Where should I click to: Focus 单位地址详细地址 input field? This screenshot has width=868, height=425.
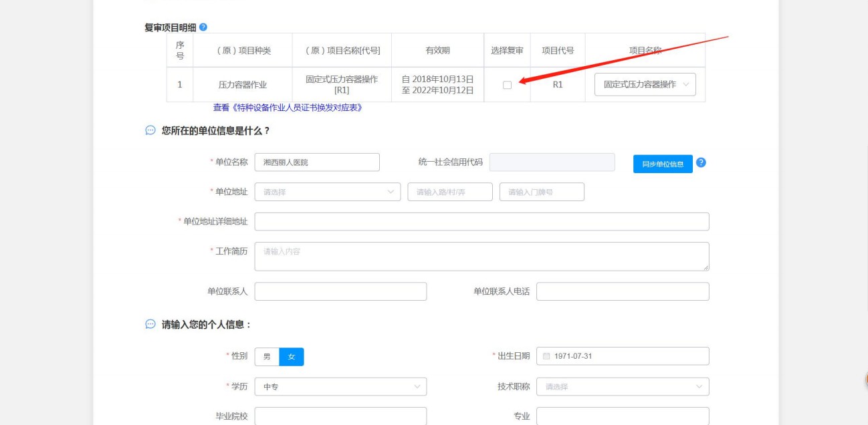point(481,222)
